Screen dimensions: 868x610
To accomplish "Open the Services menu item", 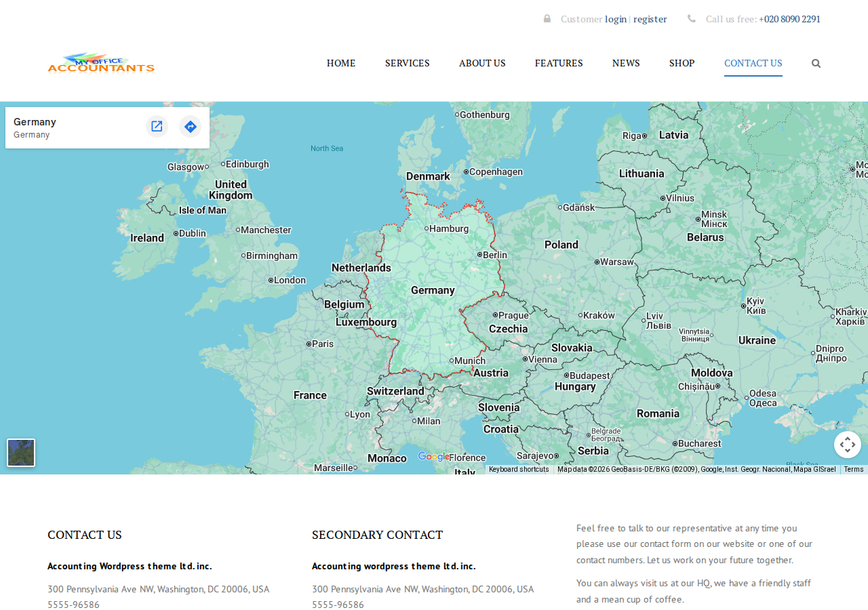I will pyautogui.click(x=408, y=63).
